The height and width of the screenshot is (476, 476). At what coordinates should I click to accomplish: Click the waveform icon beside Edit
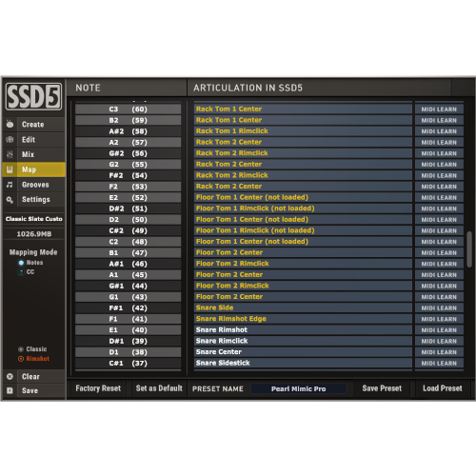[10, 139]
